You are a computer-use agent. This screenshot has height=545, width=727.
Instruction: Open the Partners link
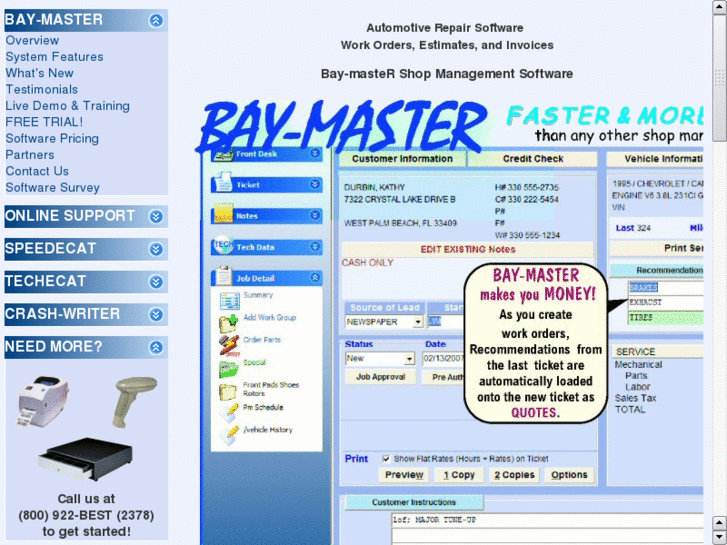click(30, 155)
